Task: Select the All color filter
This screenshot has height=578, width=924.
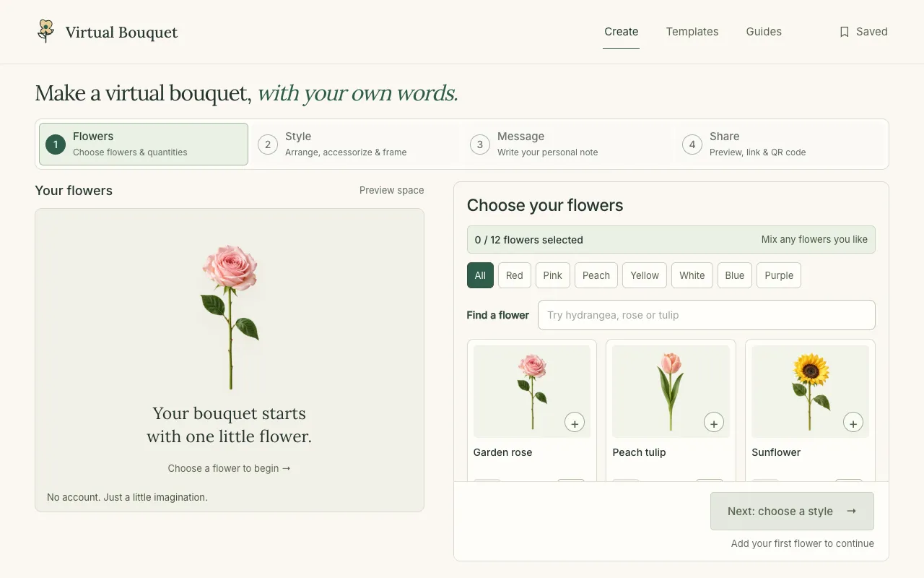Action: pos(480,275)
